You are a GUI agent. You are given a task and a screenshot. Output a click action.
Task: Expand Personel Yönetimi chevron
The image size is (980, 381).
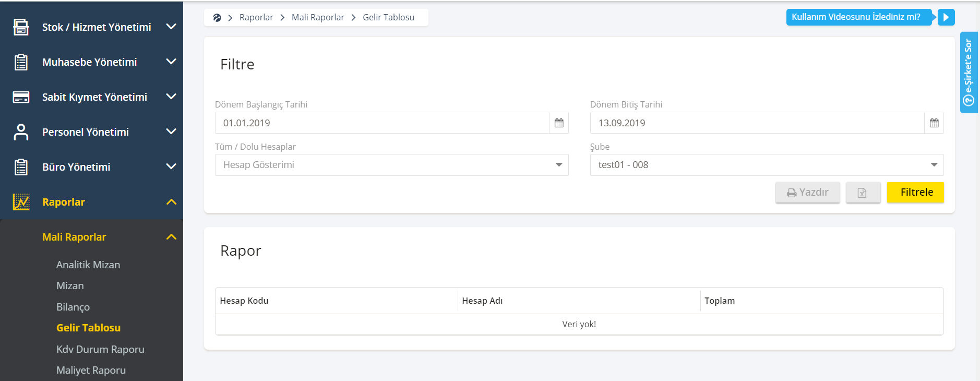click(x=171, y=132)
